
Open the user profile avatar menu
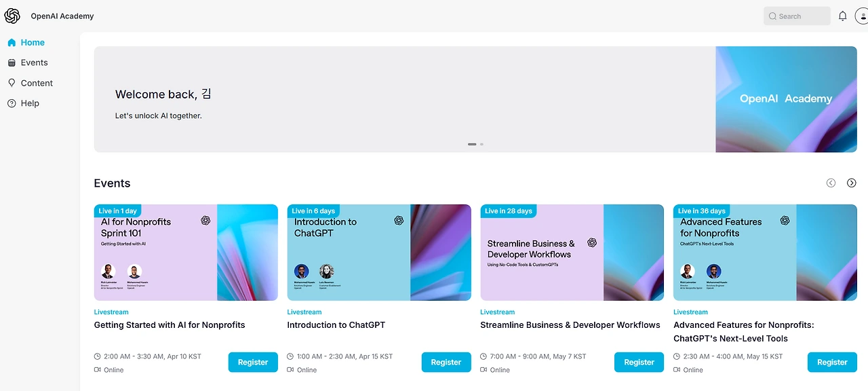point(861,16)
